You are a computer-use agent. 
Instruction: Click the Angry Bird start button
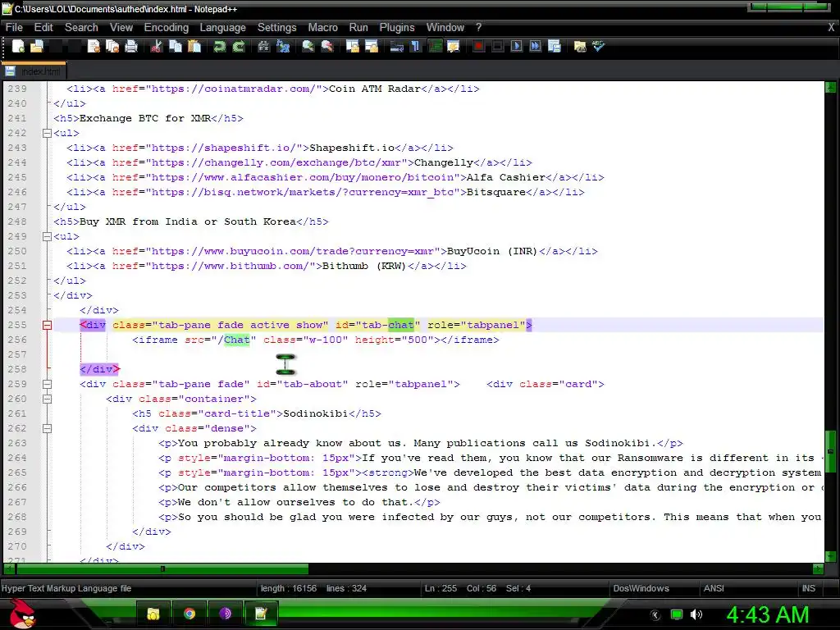21,613
